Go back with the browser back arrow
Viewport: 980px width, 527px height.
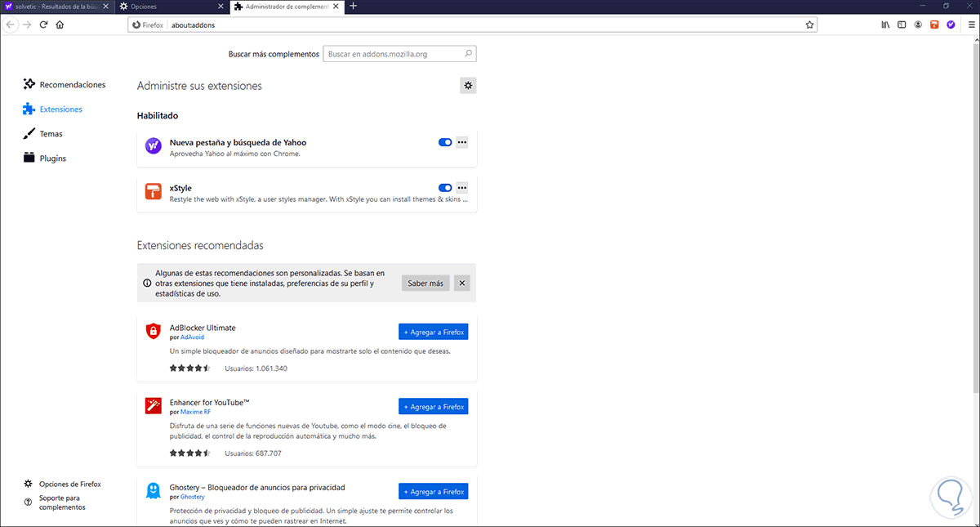[10, 25]
